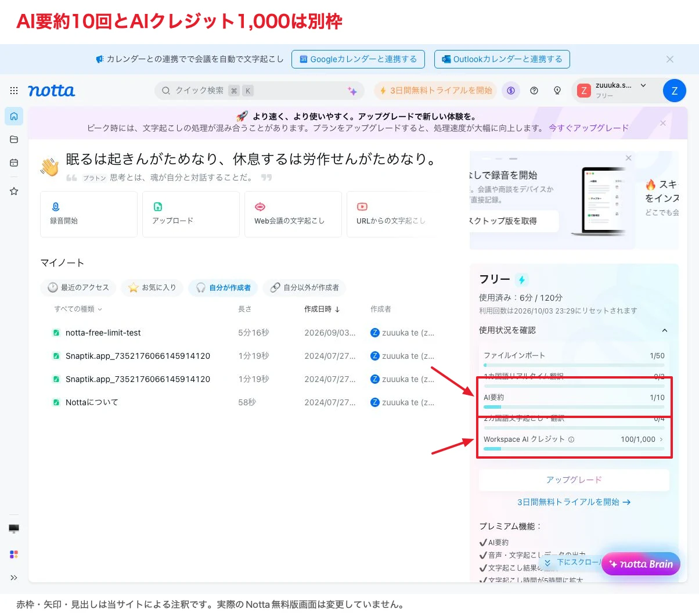This screenshot has width=699, height=616.
Task: Click the blue Z profile avatar
Action: click(674, 91)
